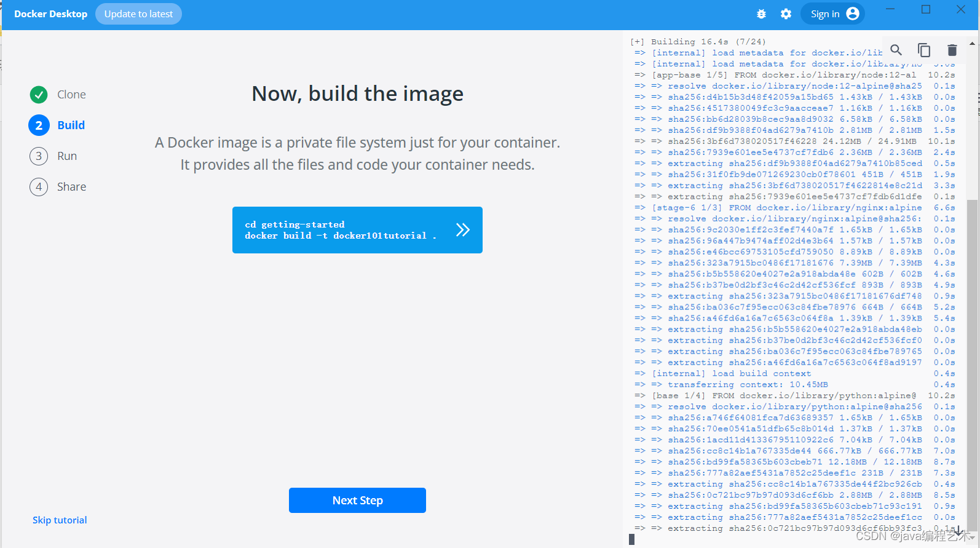Screen dimensions: 980x548
Task: Search the build log output
Action: [896, 50]
